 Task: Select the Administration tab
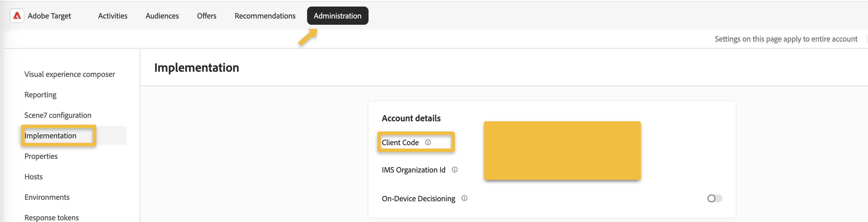[x=337, y=16]
